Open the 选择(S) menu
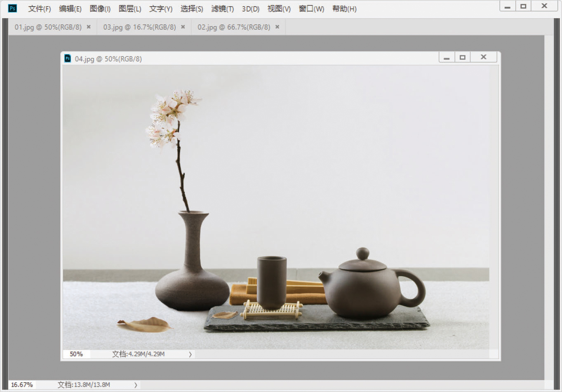This screenshot has width=562, height=392. coord(192,9)
